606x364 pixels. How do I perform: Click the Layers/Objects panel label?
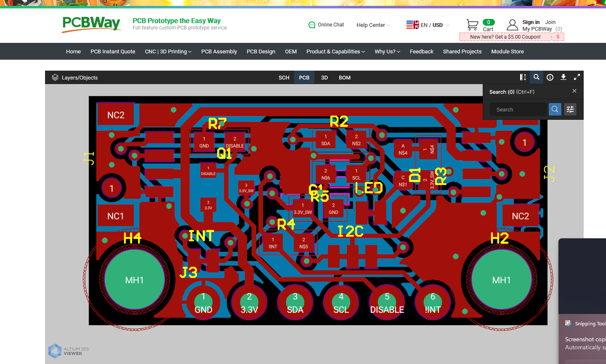tap(80, 77)
